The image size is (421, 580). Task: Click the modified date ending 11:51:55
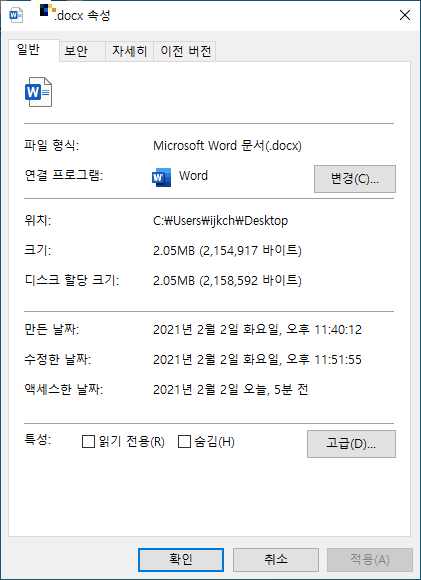tap(257, 359)
